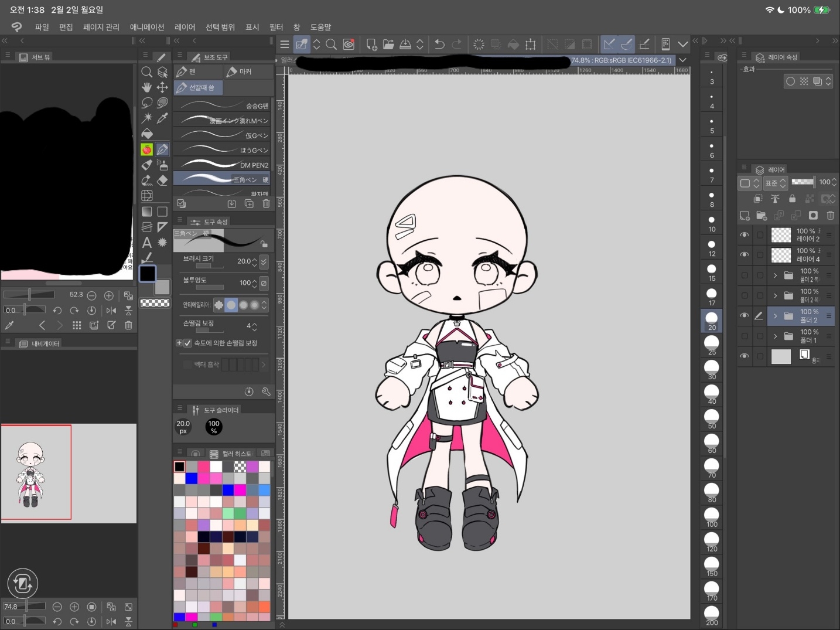840x630 pixels.
Task: Select the DM PEN2 brush
Action: click(x=223, y=165)
